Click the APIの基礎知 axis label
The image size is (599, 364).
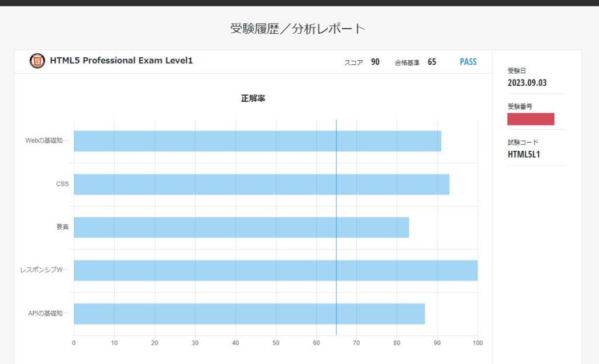(x=48, y=313)
